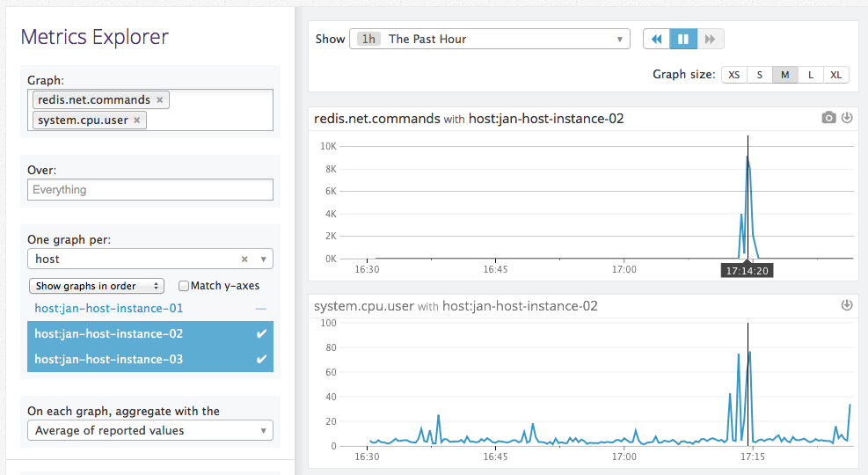Choose the L graph size
868x475 pixels.
tap(810, 75)
